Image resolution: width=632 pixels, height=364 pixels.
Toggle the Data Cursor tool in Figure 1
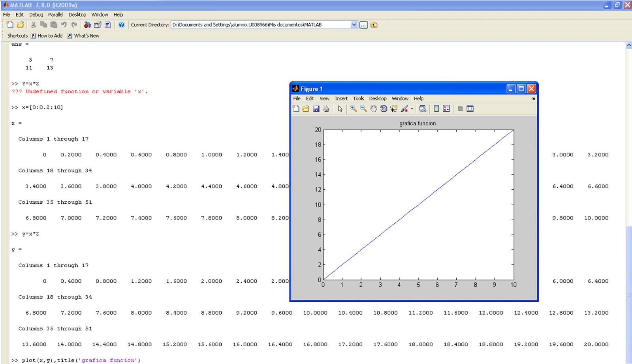pyautogui.click(x=394, y=109)
